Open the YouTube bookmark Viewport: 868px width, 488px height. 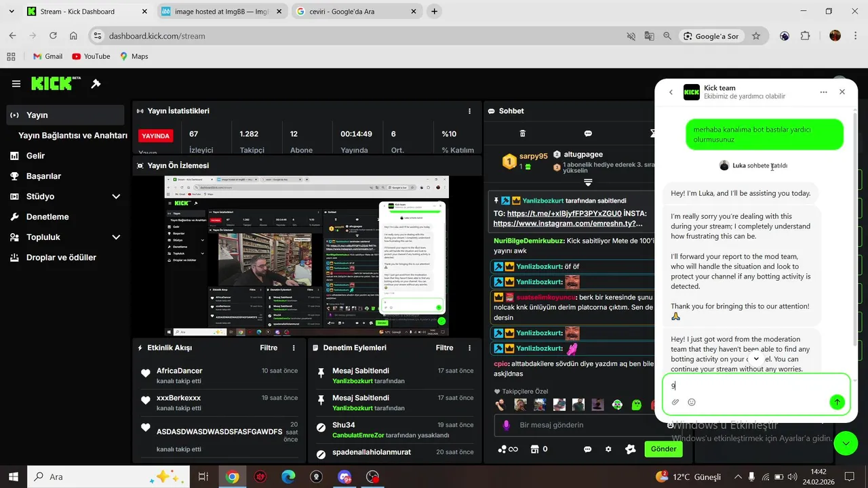click(91, 56)
